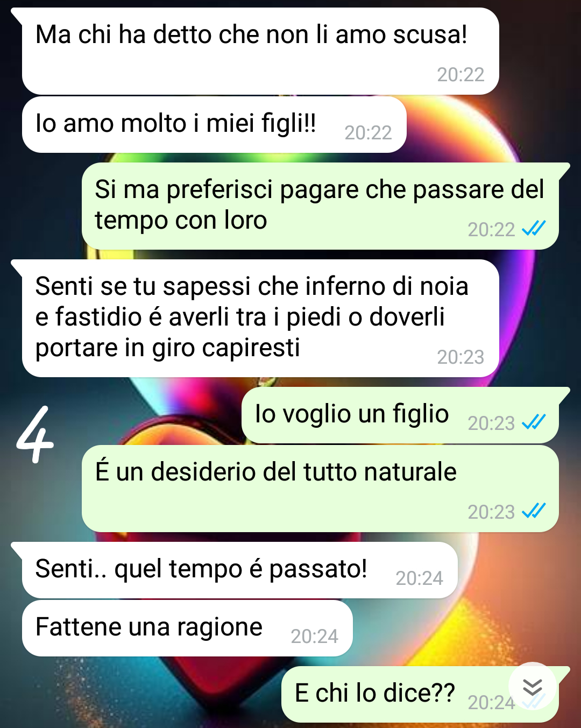Viewport: 581px width, 728px height.
Task: Select message 'É un desiderio del tutto naturale'
Action: pyautogui.click(x=320, y=489)
